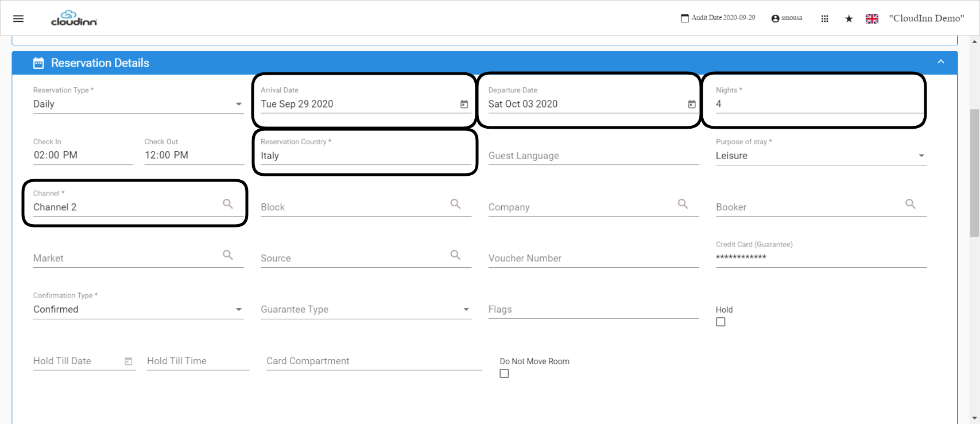This screenshot has width=980, height=424.
Task: Search channels using the magnifier icon
Action: pyautogui.click(x=228, y=204)
